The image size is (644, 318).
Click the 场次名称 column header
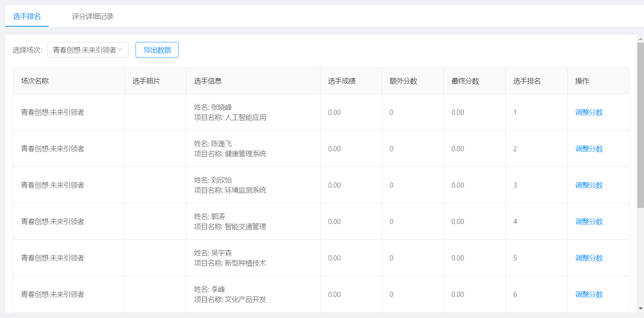35,81
